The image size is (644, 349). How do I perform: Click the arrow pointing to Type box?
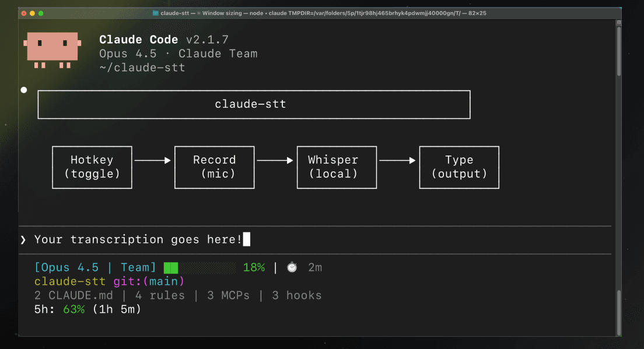tap(398, 160)
